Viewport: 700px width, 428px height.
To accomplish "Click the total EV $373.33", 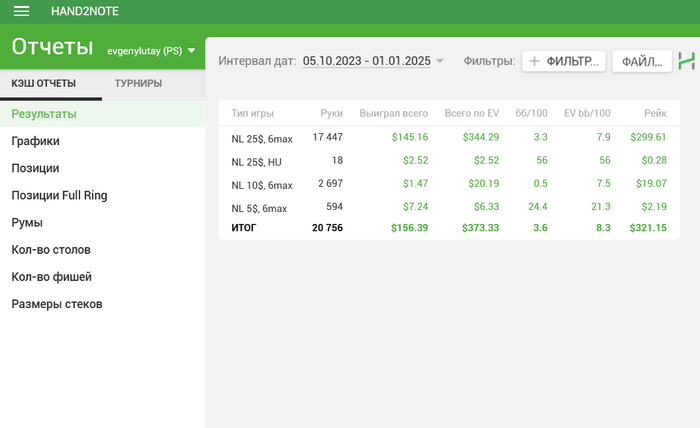I will pyautogui.click(x=480, y=228).
